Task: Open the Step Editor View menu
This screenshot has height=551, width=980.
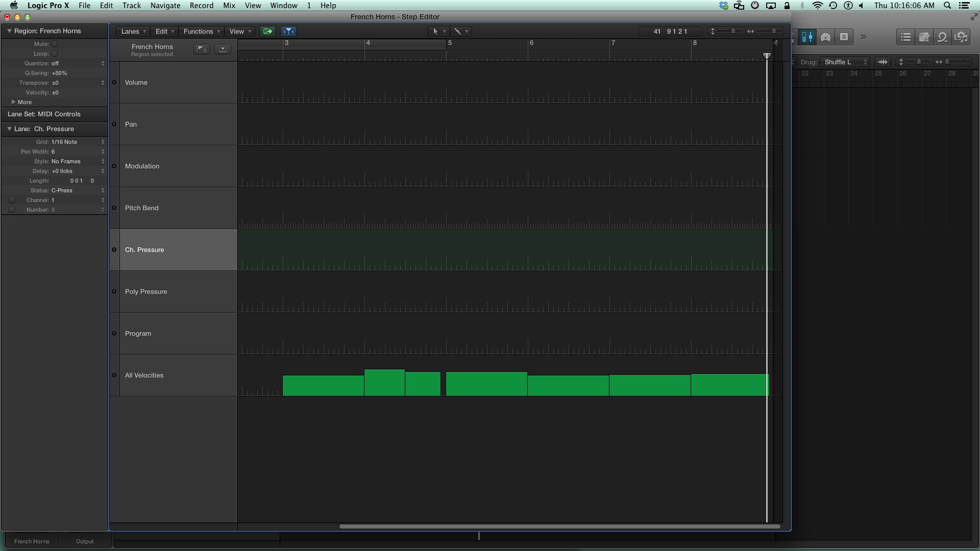Action: (x=240, y=31)
